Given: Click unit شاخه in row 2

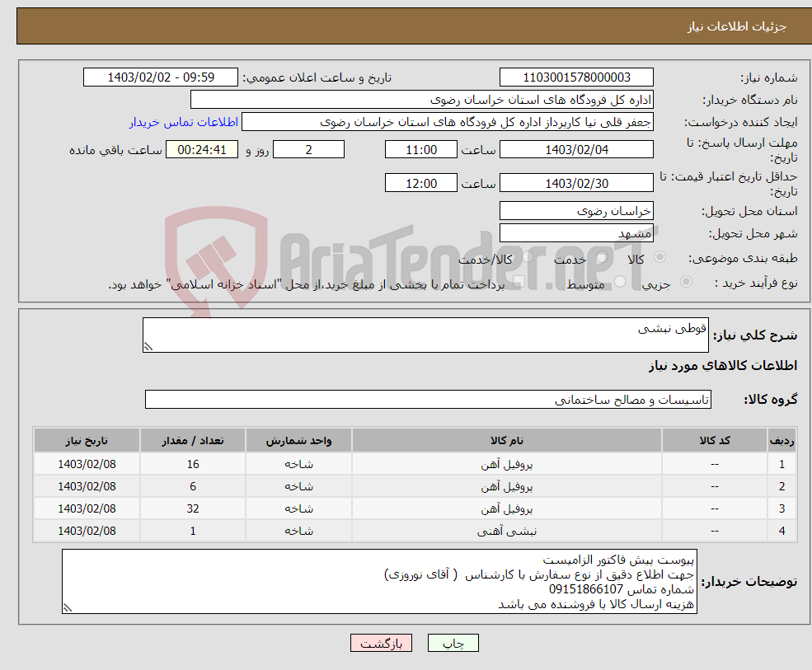Looking at the screenshot, I should [x=298, y=487].
